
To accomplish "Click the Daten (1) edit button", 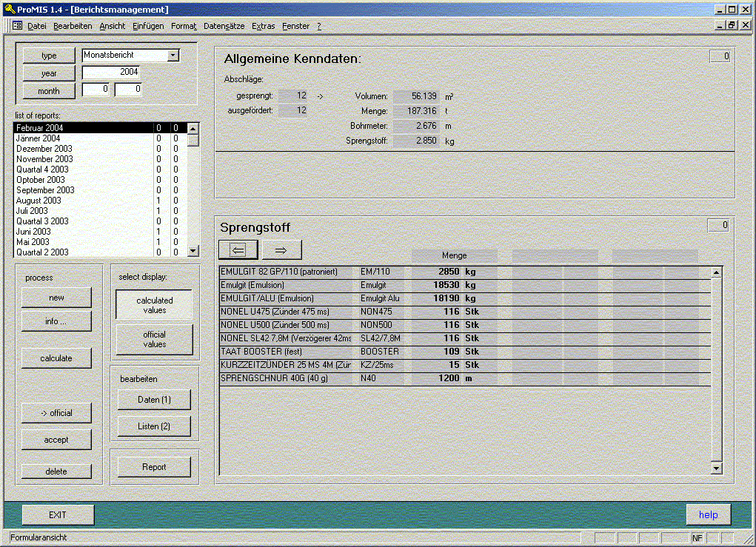I will [154, 400].
